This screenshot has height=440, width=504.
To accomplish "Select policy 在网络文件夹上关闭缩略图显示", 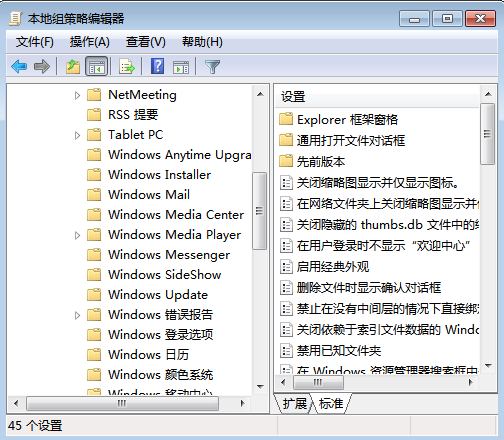I will coord(388,204).
